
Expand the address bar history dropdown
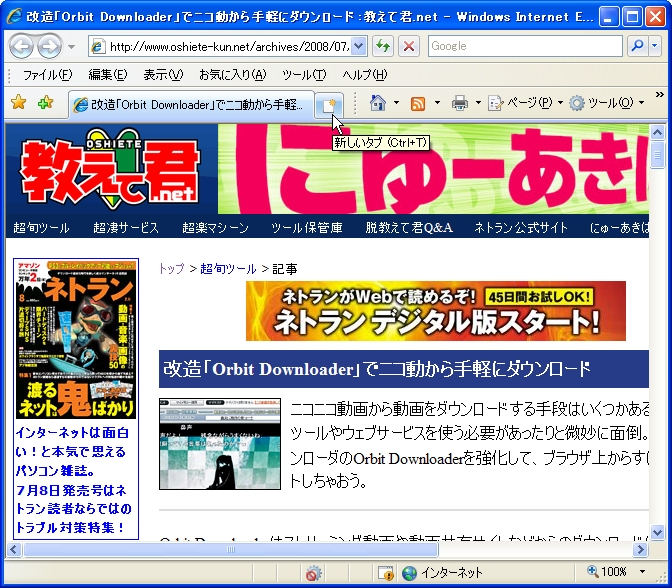click(x=359, y=46)
